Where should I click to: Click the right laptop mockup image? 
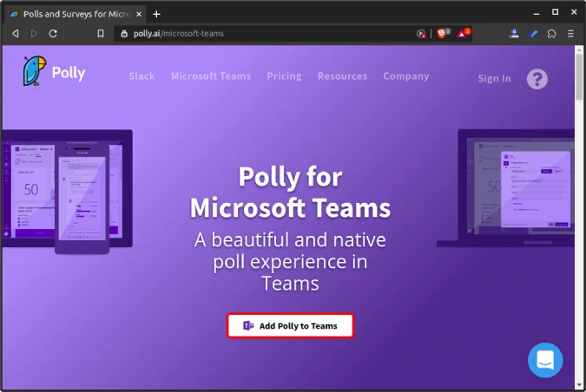(x=505, y=188)
